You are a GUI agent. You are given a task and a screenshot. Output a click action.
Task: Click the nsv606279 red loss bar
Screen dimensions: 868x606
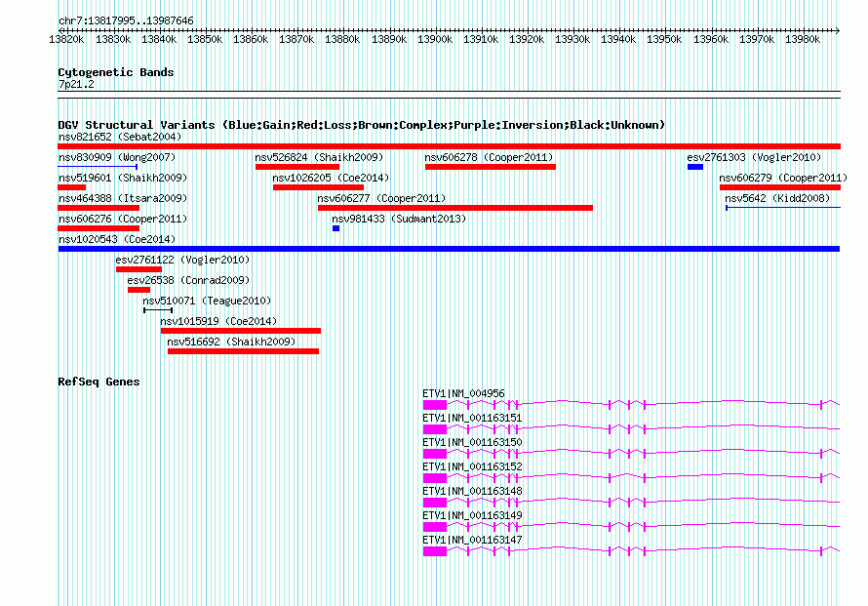point(780,187)
